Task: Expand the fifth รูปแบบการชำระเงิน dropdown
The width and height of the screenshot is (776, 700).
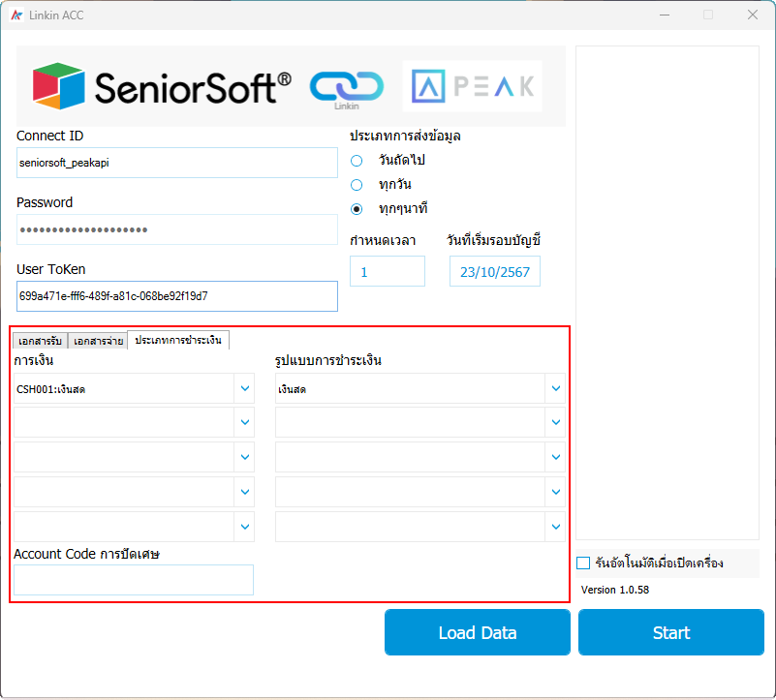Action: click(556, 527)
